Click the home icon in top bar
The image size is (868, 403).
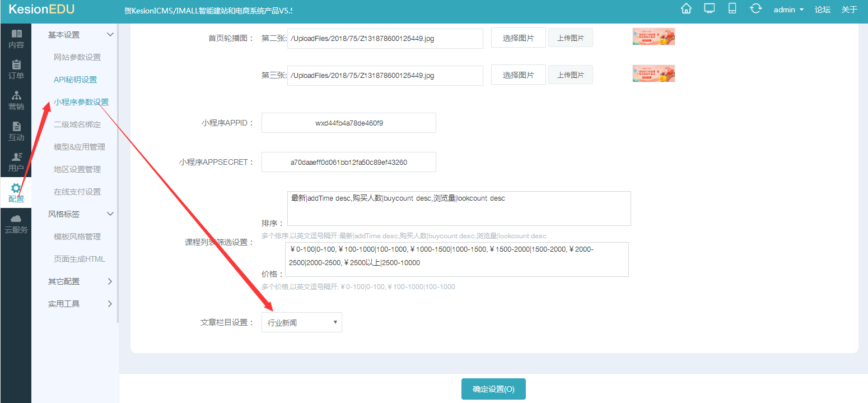click(685, 8)
